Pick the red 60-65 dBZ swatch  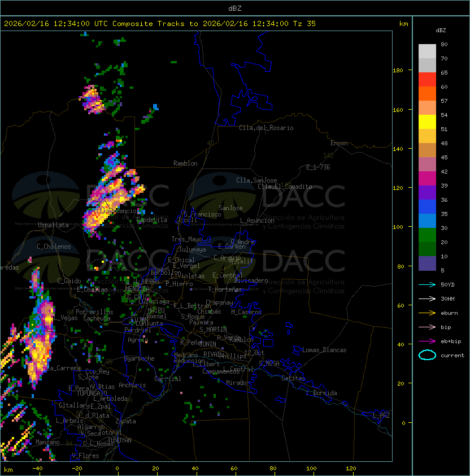[x=427, y=80]
